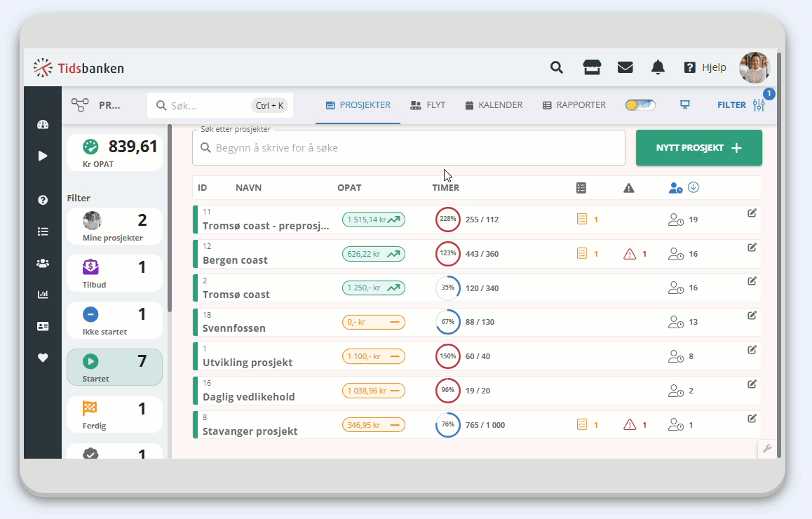Click the presentation screen icon
812x519 pixels.
(685, 105)
